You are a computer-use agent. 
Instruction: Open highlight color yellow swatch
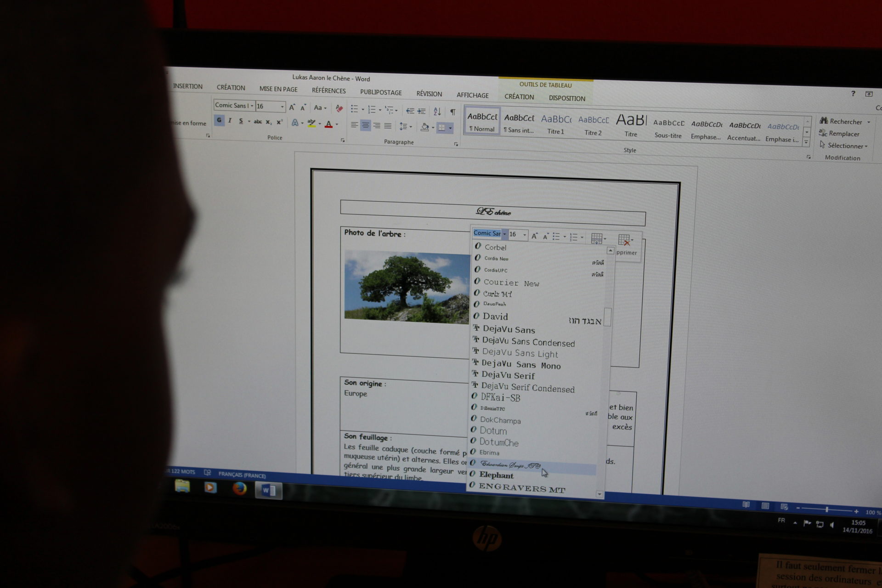(x=312, y=123)
